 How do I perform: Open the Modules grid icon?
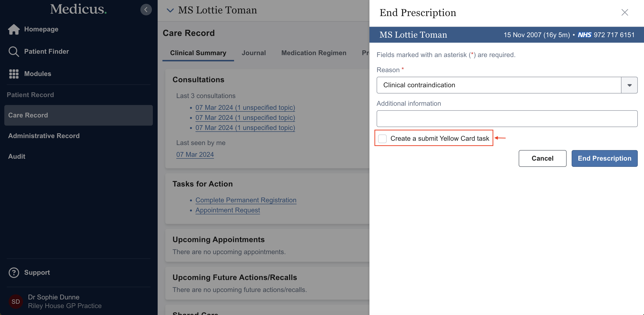click(14, 74)
